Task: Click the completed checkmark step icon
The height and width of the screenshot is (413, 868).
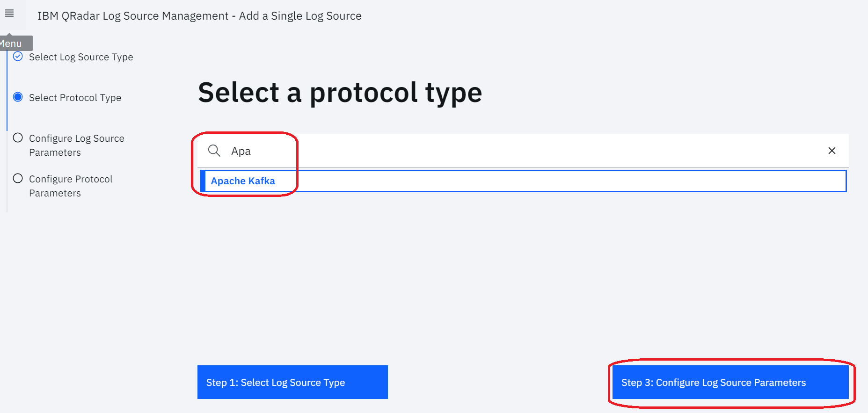Action: (x=18, y=57)
